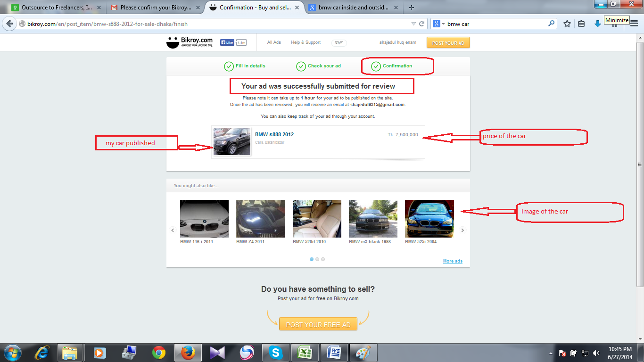Open Visual Studio from the taskbar
Image resolution: width=644 pixels, height=362 pixels.
[217, 353]
